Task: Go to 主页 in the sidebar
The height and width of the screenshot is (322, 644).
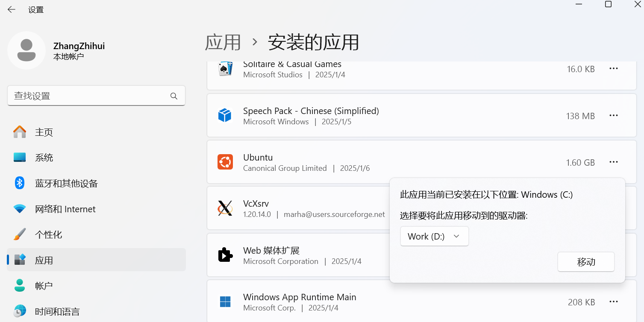Action: [97, 132]
